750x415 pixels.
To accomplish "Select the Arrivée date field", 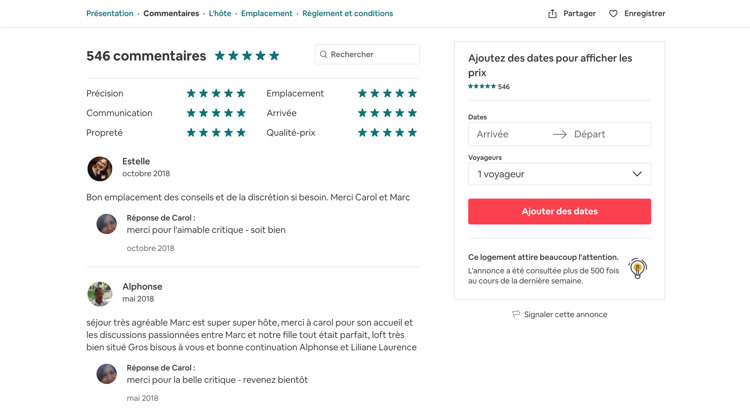I will 510,134.
